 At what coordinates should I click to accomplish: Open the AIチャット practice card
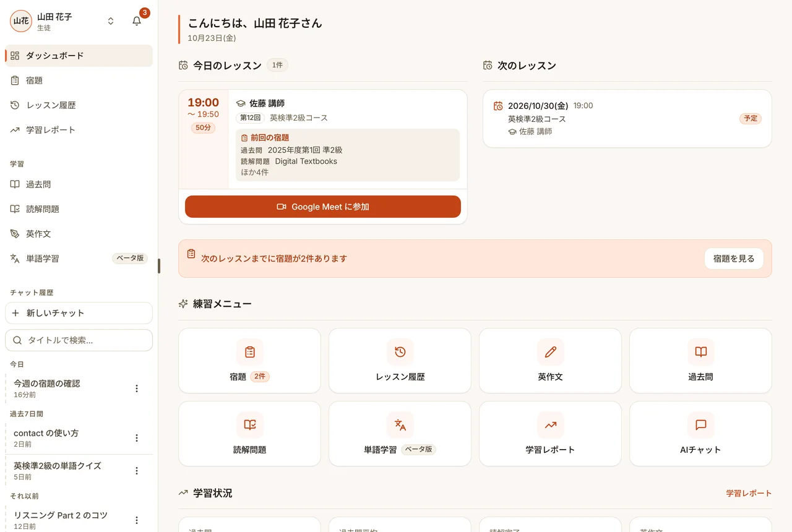tap(700, 434)
